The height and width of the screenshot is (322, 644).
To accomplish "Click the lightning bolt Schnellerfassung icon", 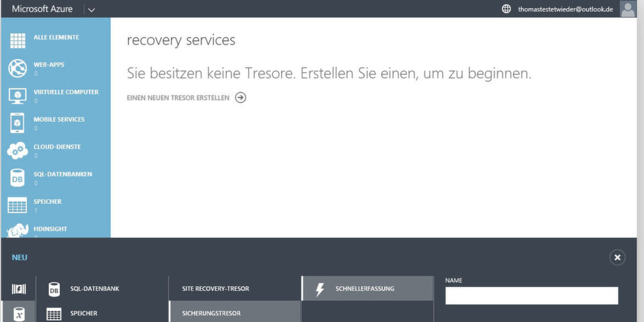I will [319, 289].
